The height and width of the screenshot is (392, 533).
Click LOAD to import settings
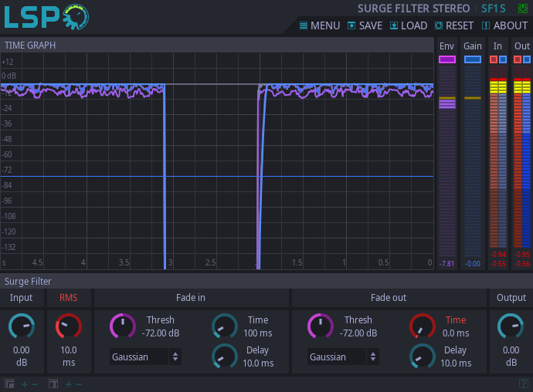[x=409, y=25]
